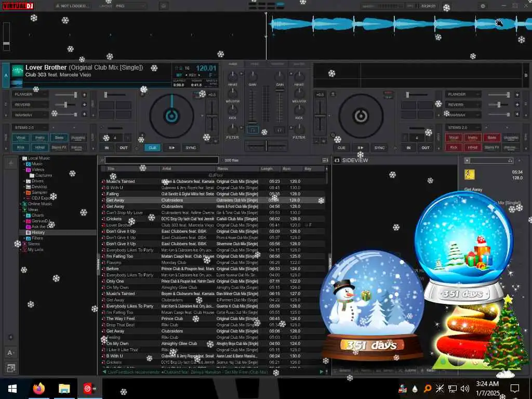Viewport: 532px width, 399px height.
Task: Click the left deck pitch slider
Action: (212, 116)
